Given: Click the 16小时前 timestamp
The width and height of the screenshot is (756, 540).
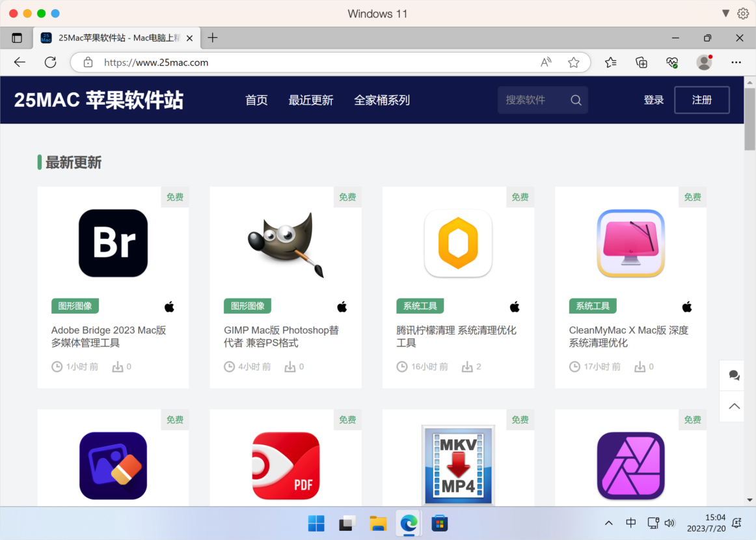Looking at the screenshot, I should click(429, 366).
